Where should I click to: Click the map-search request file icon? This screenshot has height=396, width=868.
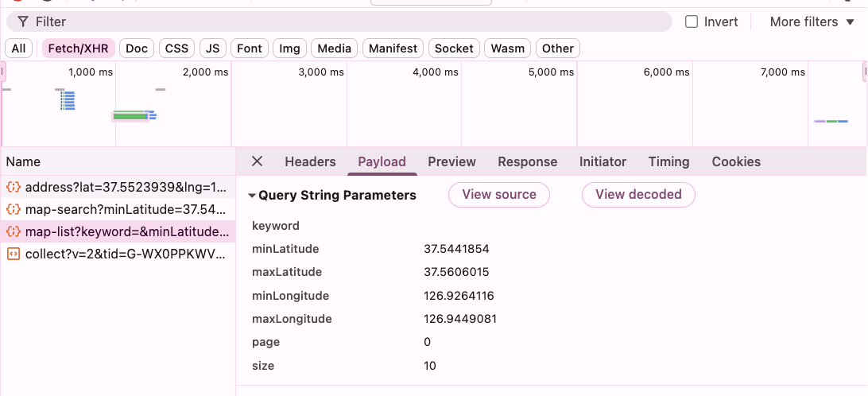13,210
